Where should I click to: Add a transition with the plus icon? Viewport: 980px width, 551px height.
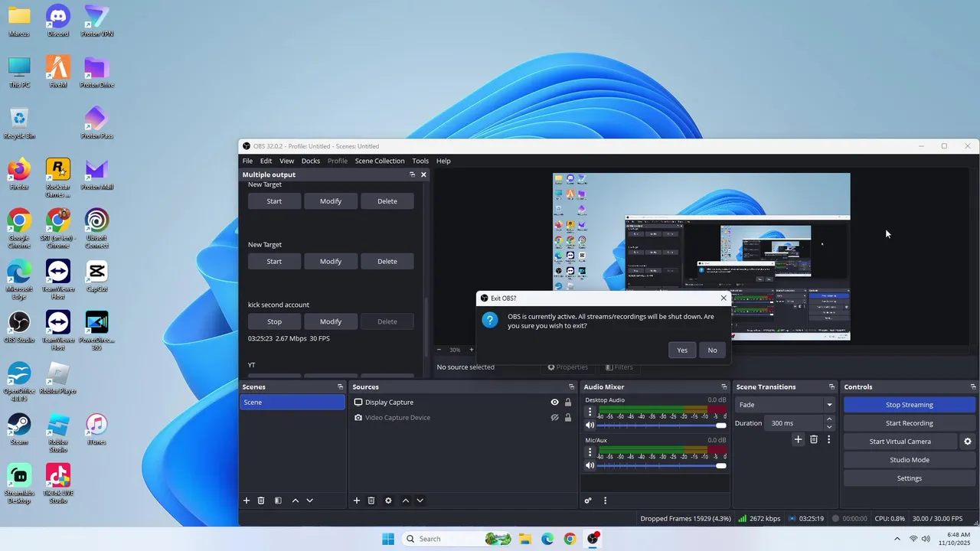pyautogui.click(x=798, y=439)
